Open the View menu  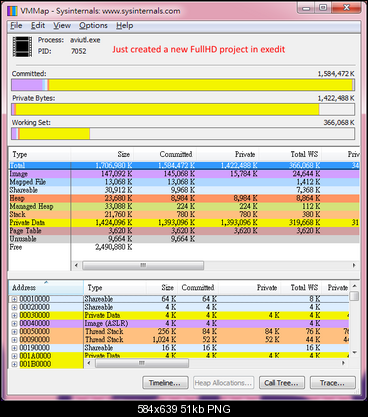tap(62, 26)
